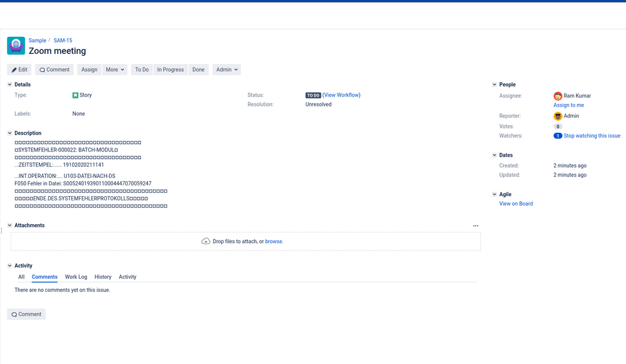Click the votes count badge
The height and width of the screenshot is (364, 626).
pyautogui.click(x=558, y=127)
